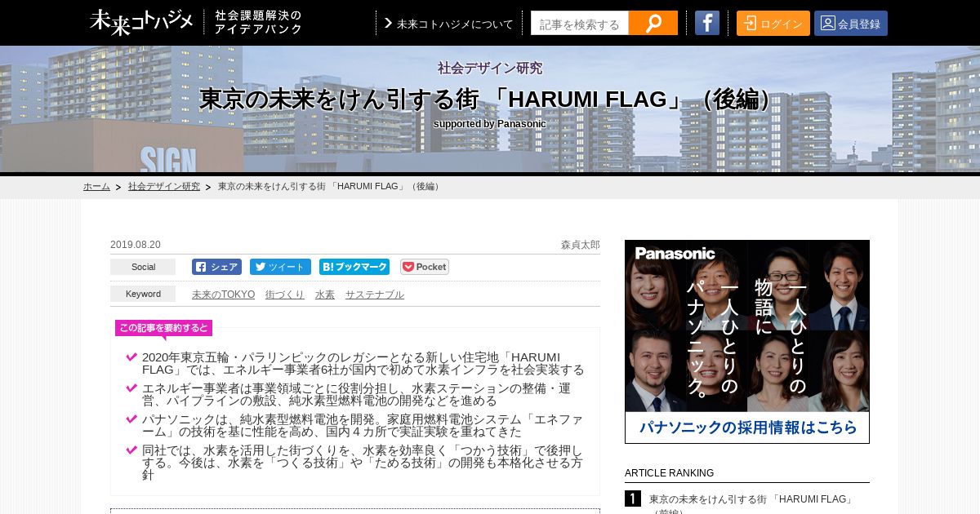Focus the 記事を検索する search field
980x514 pixels.
coord(580,23)
